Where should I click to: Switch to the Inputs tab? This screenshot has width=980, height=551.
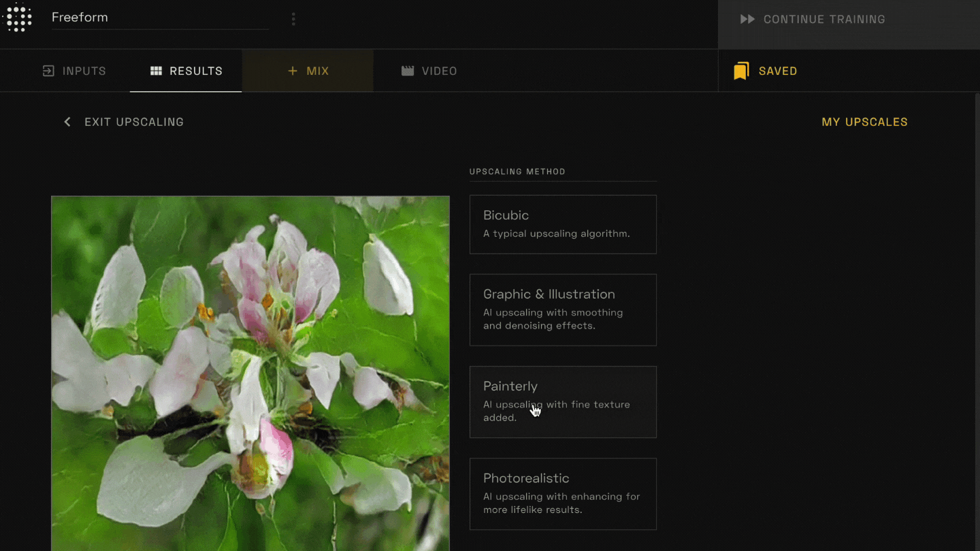[x=74, y=71]
